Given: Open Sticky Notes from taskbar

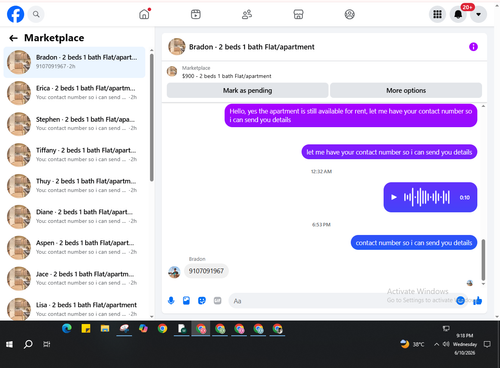Looking at the screenshot, I should [x=86, y=329].
